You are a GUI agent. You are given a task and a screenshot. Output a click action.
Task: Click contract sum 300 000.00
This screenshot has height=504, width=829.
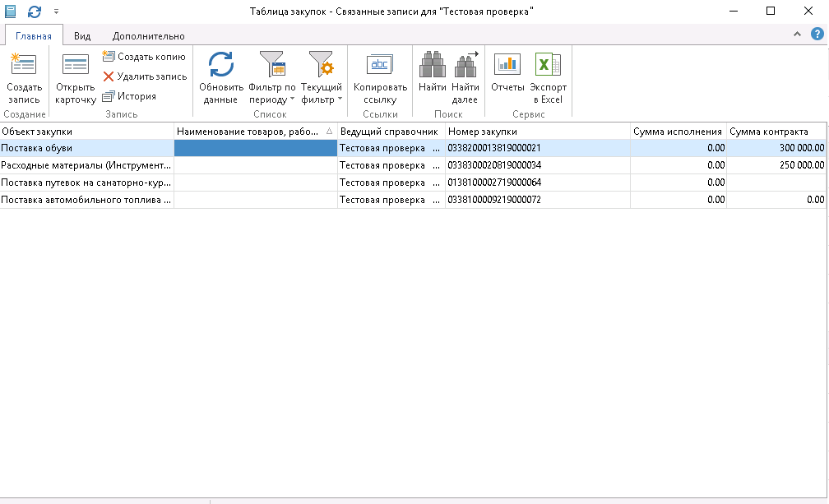[x=802, y=149]
